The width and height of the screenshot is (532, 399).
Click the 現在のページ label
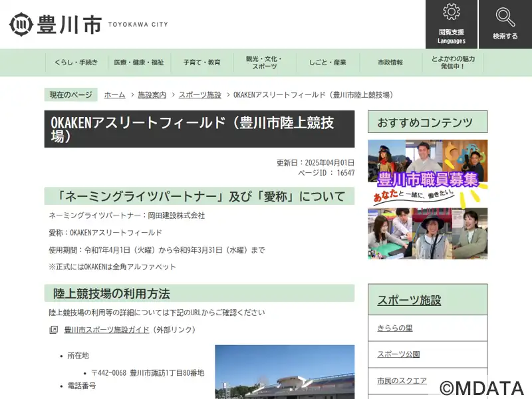coord(71,94)
